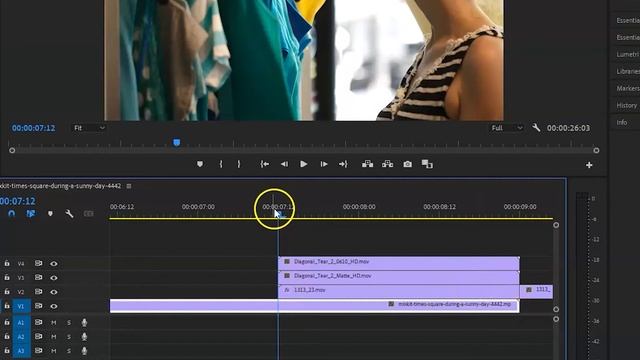
Task: Enable voice-over record on track A1
Action: click(84, 322)
